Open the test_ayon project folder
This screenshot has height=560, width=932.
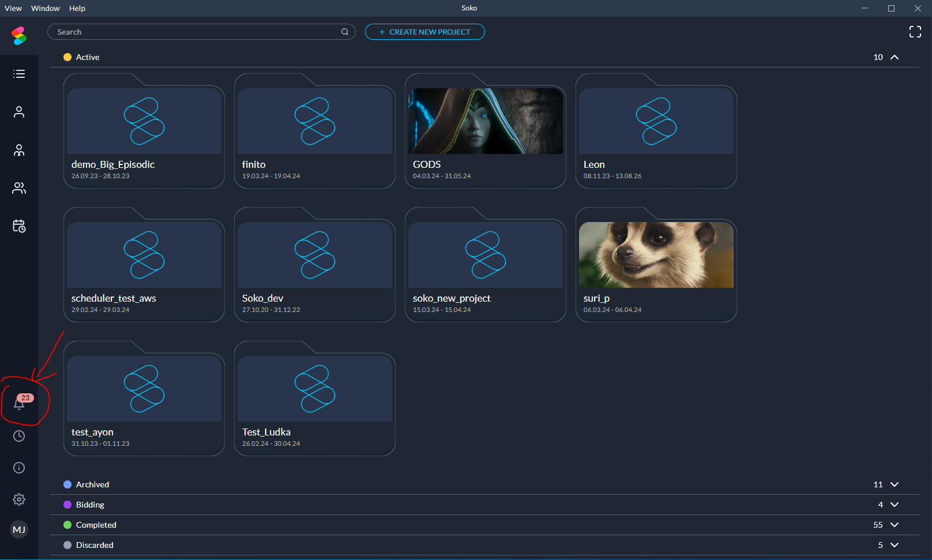(144, 399)
